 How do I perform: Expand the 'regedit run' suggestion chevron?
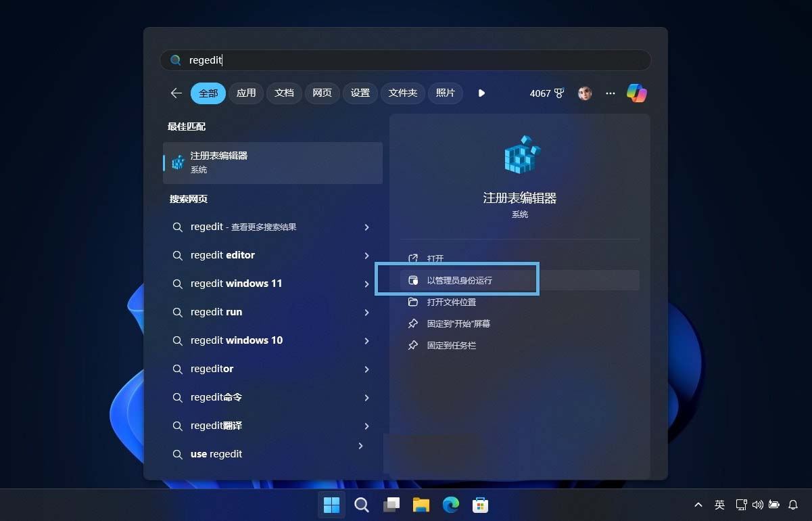366,313
